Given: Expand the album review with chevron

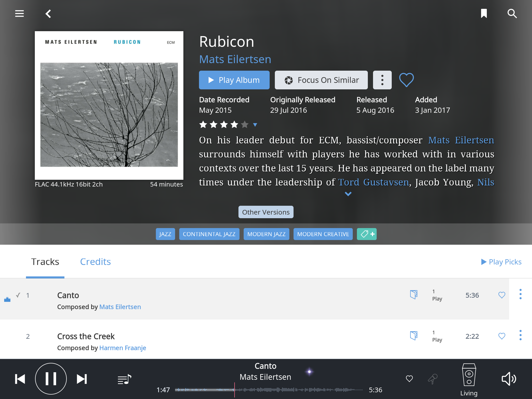Looking at the screenshot, I should click(348, 194).
